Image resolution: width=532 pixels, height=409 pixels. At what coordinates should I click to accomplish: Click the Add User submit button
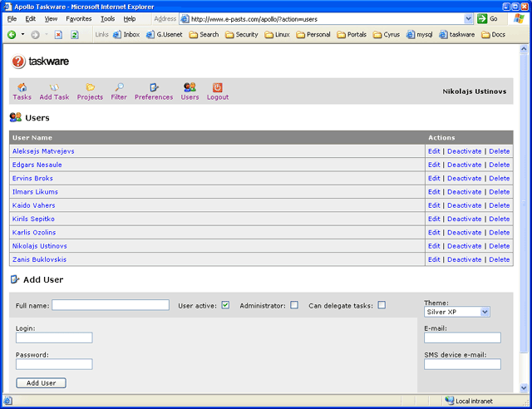pos(41,383)
